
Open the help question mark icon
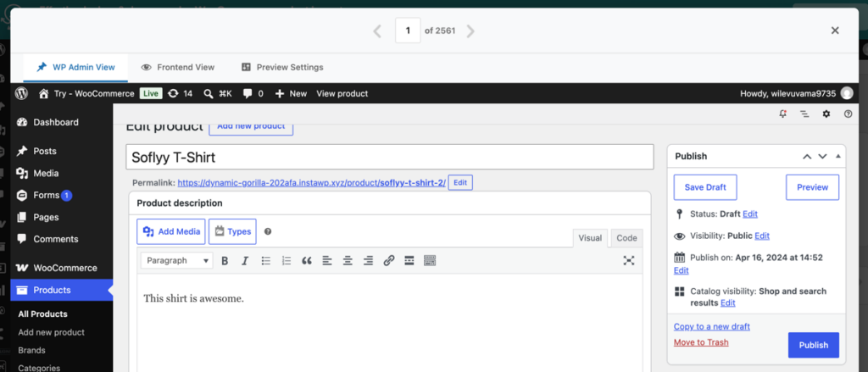click(848, 114)
